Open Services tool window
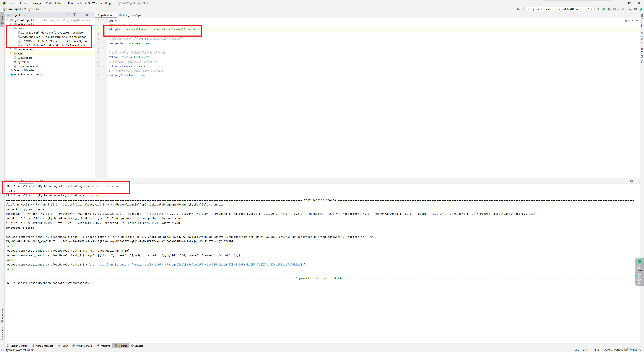The width and height of the screenshot is (644, 352). (x=137, y=346)
